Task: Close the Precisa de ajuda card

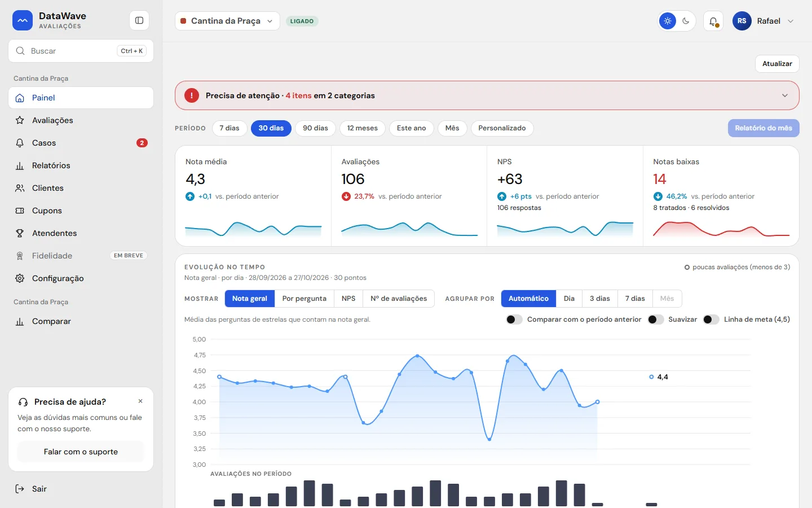Action: click(x=140, y=401)
